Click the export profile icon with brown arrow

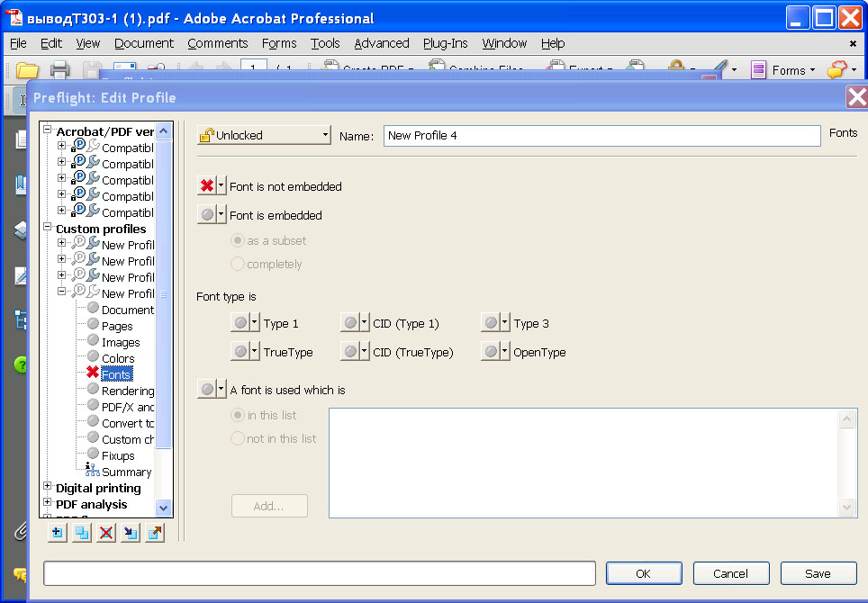pyautogui.click(x=155, y=534)
